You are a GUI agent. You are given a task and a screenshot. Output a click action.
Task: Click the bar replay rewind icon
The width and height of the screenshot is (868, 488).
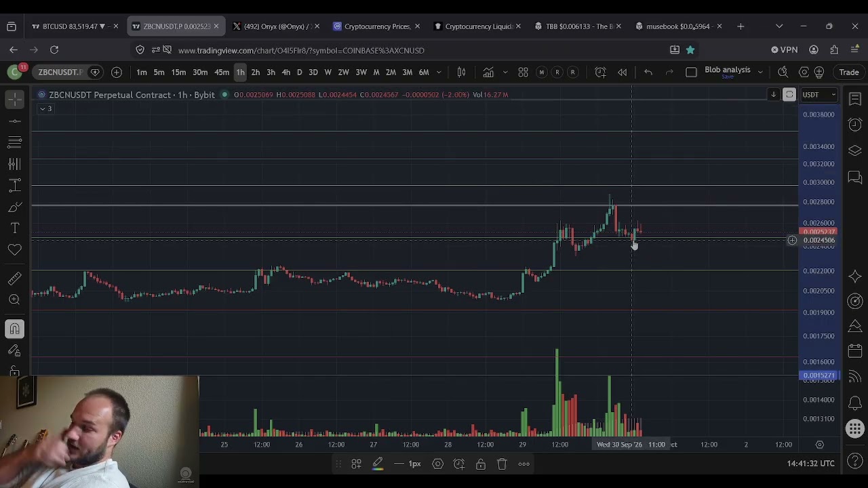[623, 72]
